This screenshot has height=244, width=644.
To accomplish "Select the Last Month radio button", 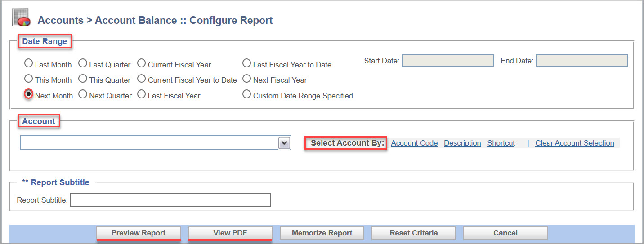I will click(x=28, y=63).
